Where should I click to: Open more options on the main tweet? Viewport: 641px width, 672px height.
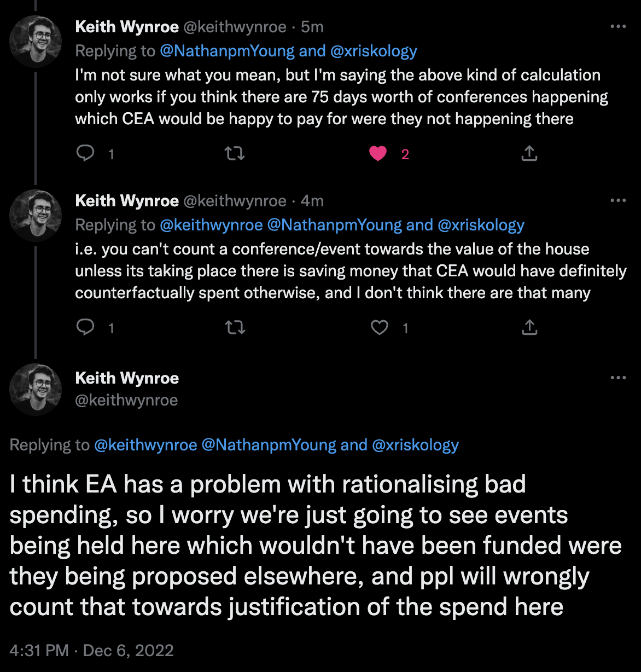click(x=618, y=378)
